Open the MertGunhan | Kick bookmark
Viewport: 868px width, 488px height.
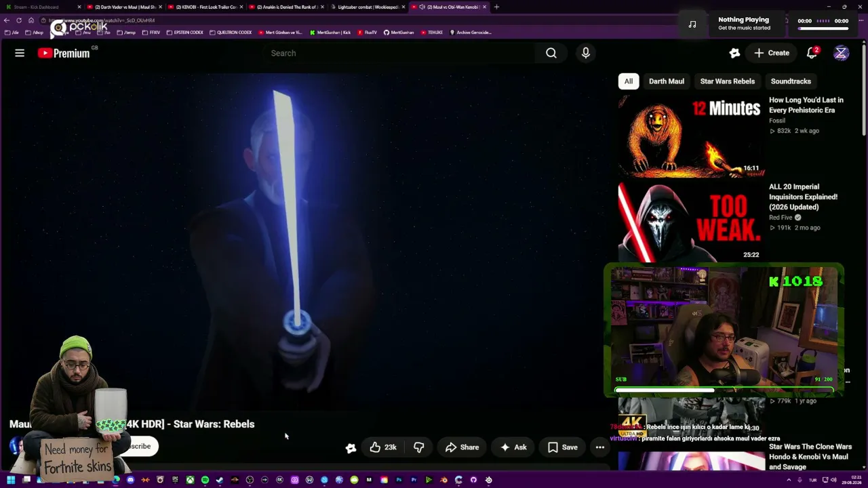pos(330,33)
